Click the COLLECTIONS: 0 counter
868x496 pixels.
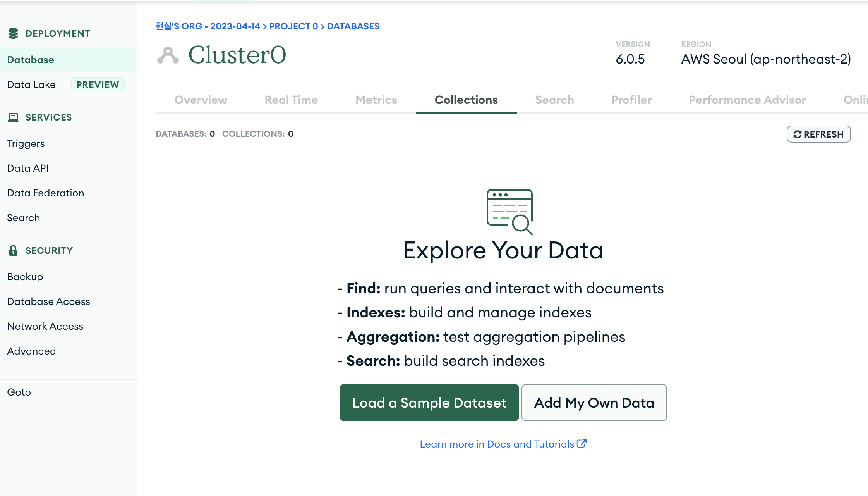pos(257,134)
